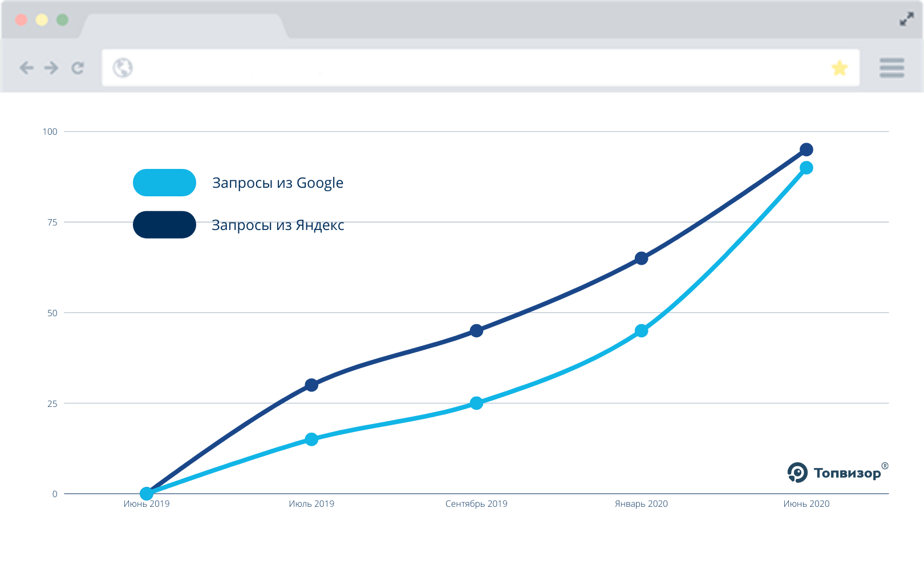
Task: Click into the address bar field
Action: click(x=480, y=68)
